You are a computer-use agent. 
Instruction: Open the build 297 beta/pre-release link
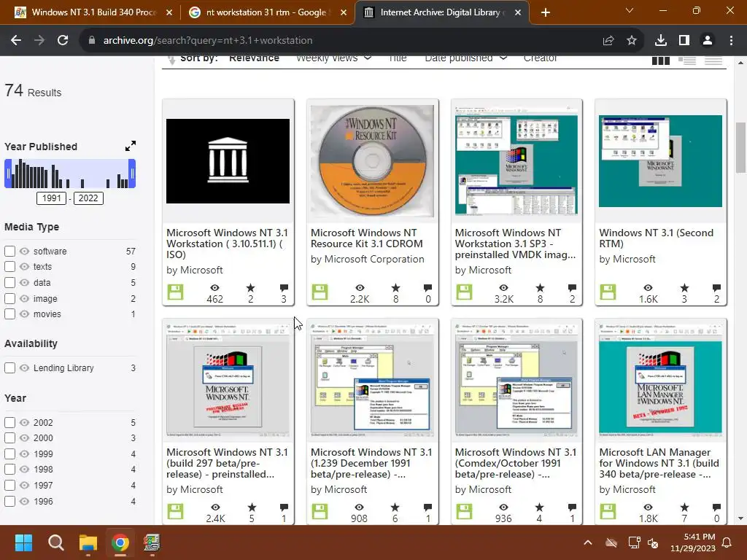coord(228,463)
